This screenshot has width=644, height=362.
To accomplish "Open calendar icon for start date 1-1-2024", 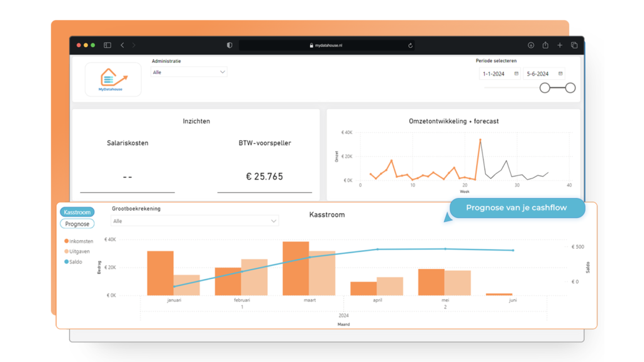I will point(516,74).
